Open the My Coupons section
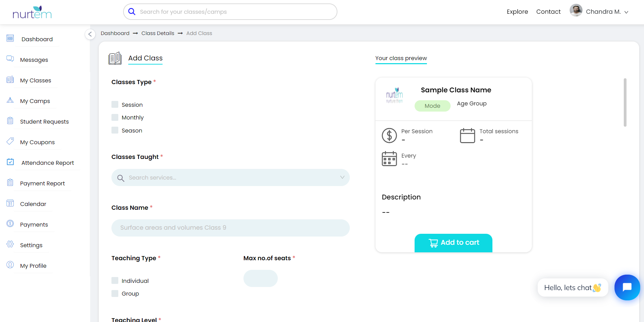 10,141
